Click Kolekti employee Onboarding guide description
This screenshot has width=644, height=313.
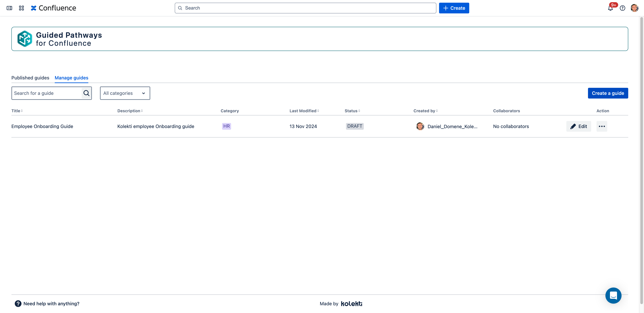pyautogui.click(x=156, y=126)
